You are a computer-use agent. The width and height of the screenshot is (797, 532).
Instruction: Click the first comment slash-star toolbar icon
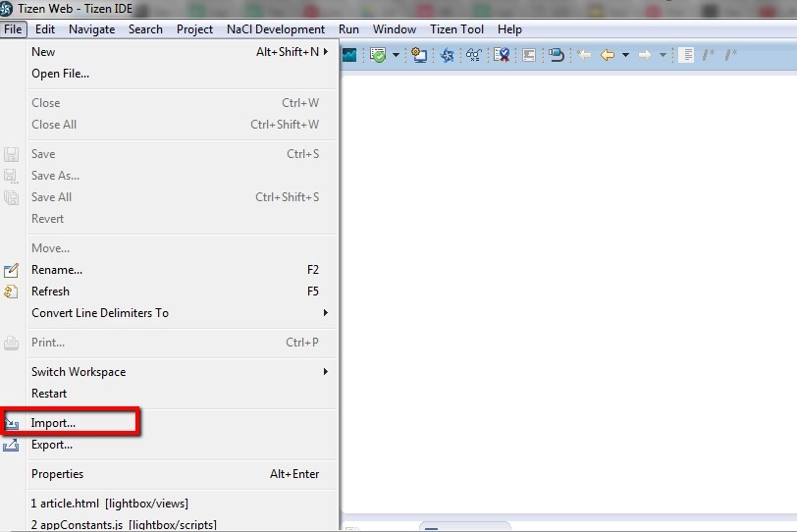tap(709, 54)
